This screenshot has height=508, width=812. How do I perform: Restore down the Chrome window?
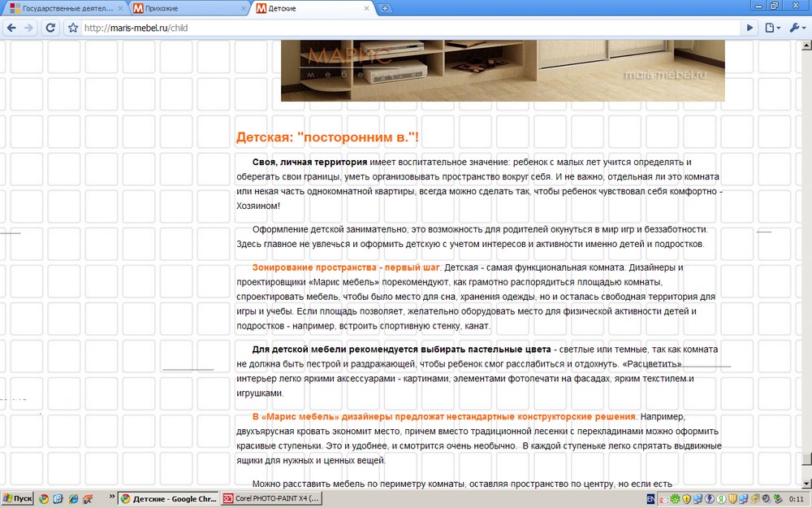(x=774, y=6)
